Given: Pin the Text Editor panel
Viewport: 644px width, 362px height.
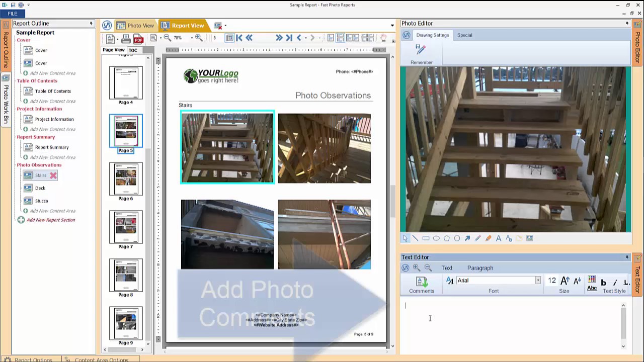Looking at the screenshot, I should coord(627,257).
